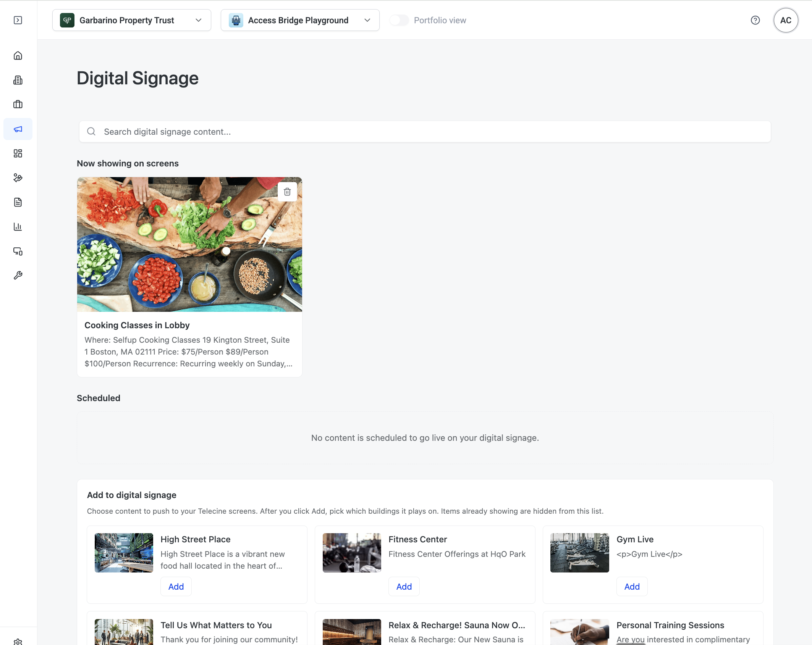Open the bar chart analytics icon

(18, 227)
